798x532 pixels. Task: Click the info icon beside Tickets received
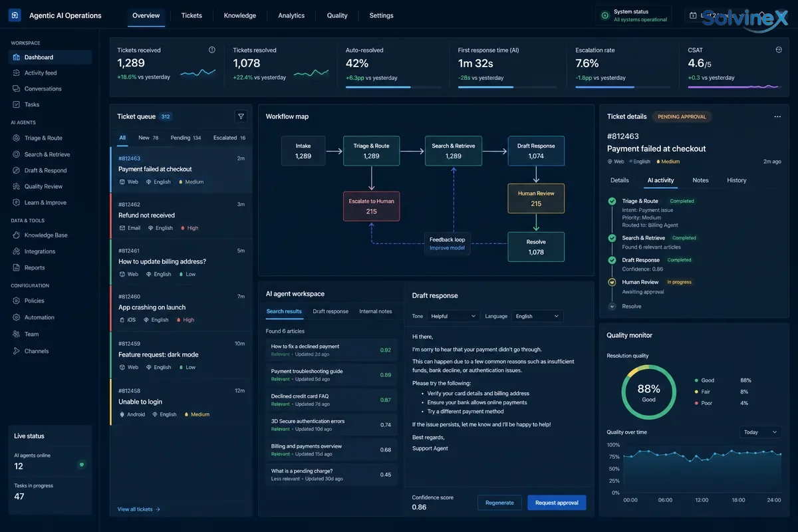pyautogui.click(x=212, y=50)
